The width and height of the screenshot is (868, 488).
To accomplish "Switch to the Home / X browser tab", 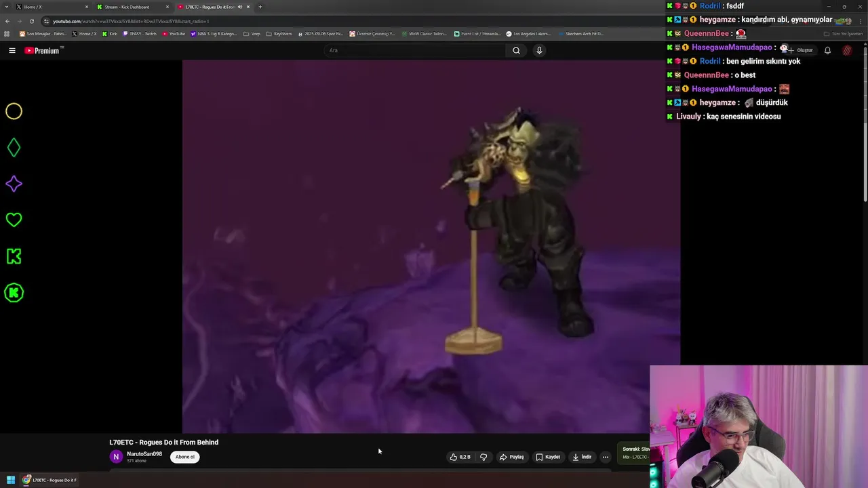I will coord(47,7).
